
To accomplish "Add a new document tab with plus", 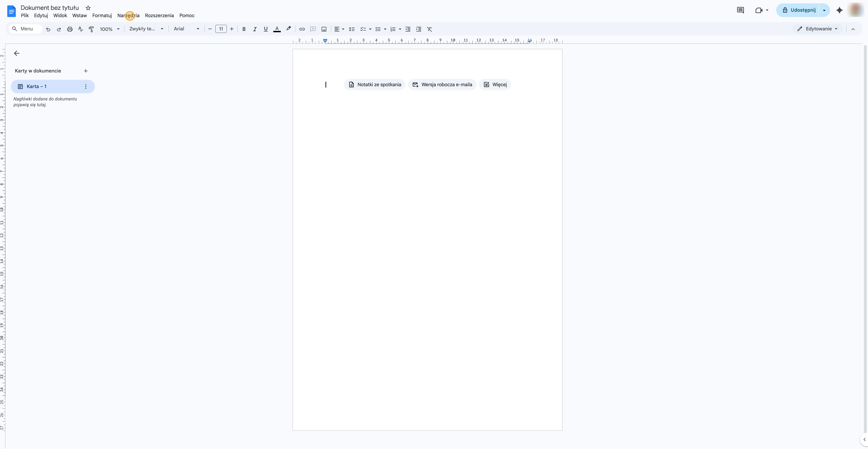I will pyautogui.click(x=86, y=71).
